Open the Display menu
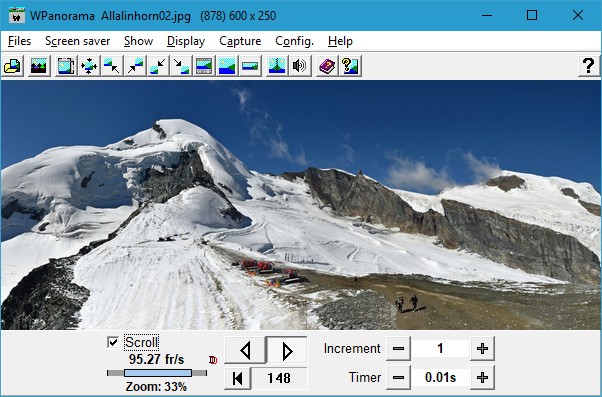This screenshot has height=397, width=602. coord(186,41)
